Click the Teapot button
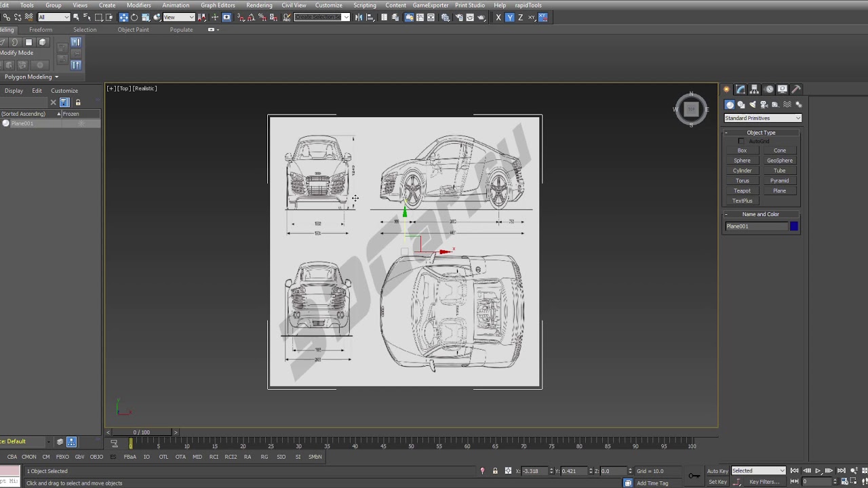Image resolution: width=868 pixels, height=488 pixels. point(742,190)
